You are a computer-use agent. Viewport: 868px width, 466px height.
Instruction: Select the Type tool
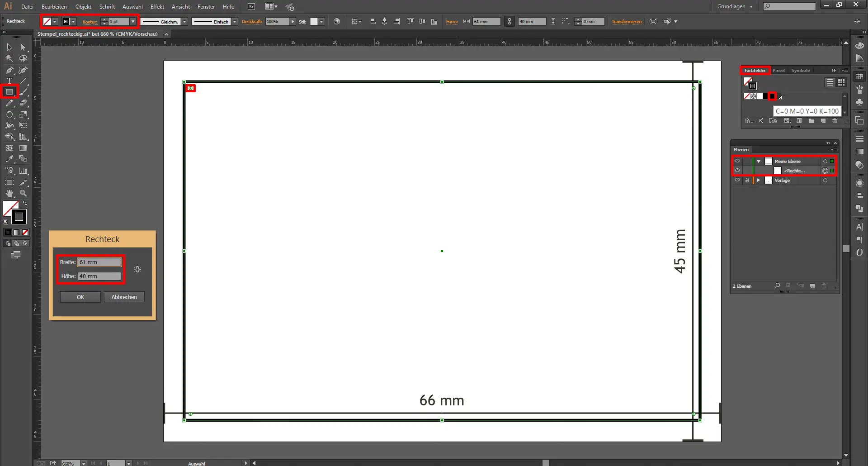(9, 81)
